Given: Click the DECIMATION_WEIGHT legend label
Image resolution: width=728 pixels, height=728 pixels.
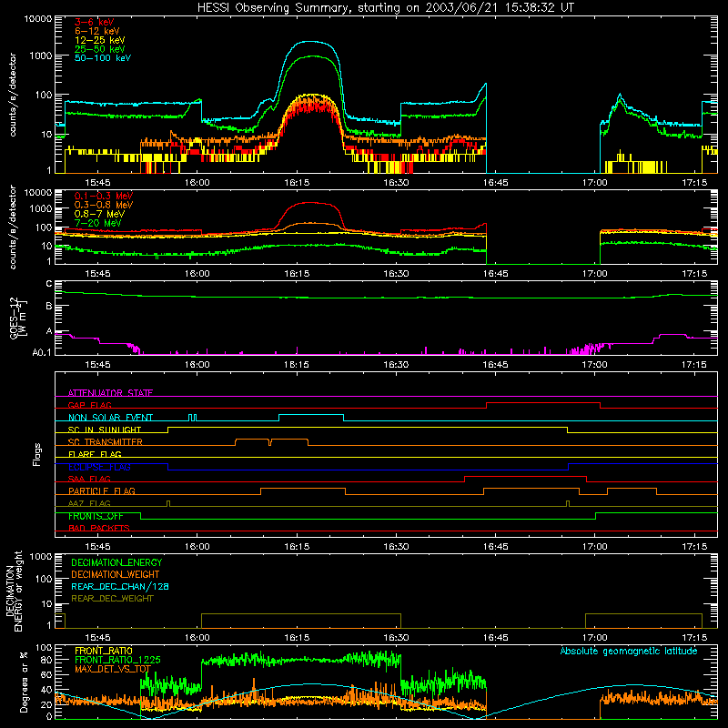Looking at the screenshot, I should pos(116,574).
